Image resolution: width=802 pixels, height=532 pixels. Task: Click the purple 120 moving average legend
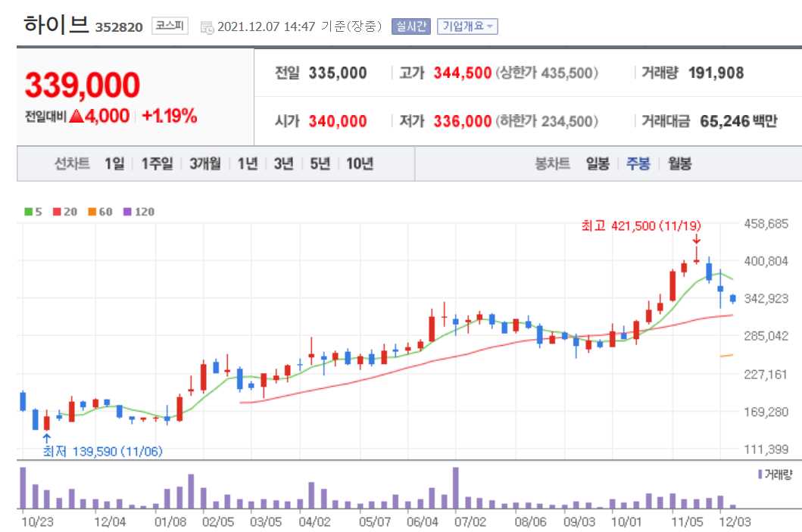click(139, 212)
